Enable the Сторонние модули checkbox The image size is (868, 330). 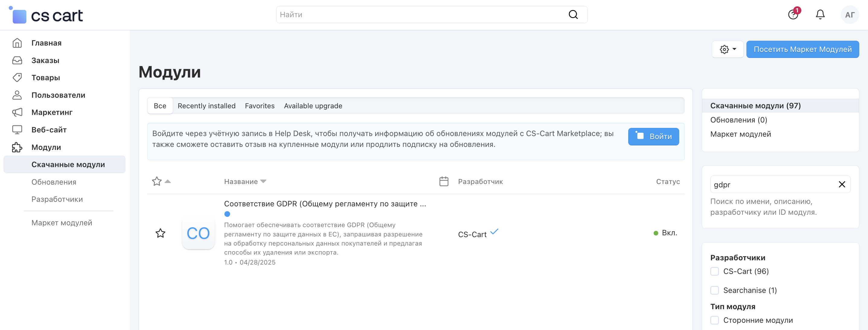pyautogui.click(x=714, y=320)
